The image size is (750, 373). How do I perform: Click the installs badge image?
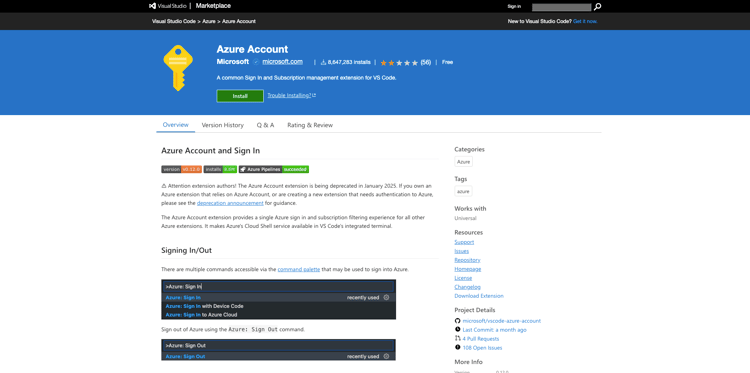pyautogui.click(x=220, y=169)
